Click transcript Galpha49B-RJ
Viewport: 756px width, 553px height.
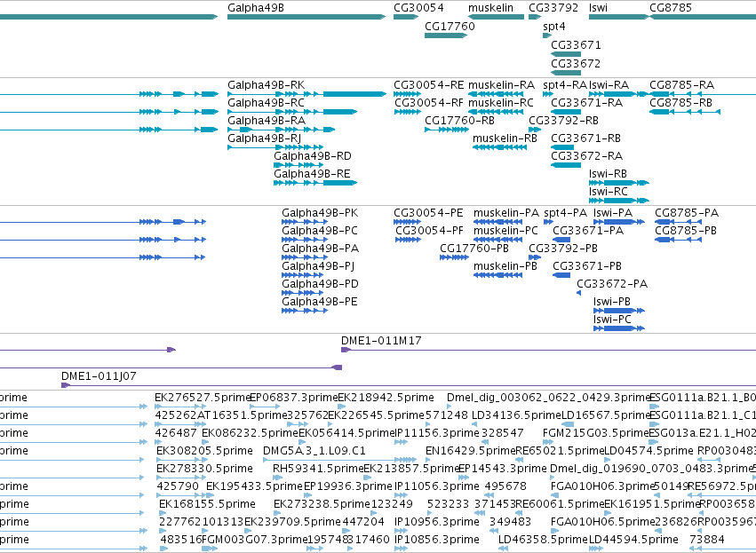pos(264,138)
